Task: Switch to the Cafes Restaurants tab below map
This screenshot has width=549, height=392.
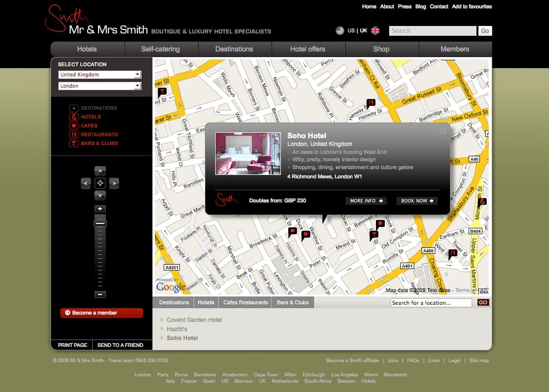Action: pyautogui.click(x=245, y=303)
